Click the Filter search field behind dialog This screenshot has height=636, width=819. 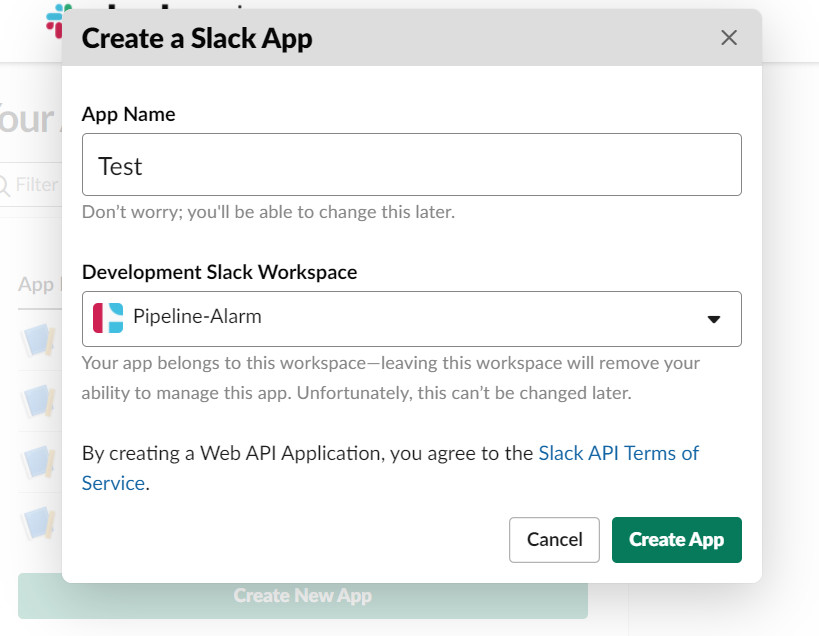click(x=30, y=185)
